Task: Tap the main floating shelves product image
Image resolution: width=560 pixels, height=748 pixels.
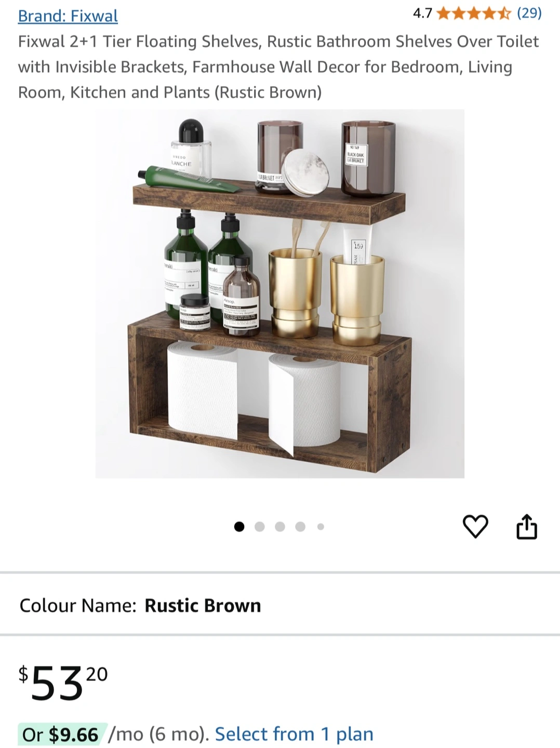Action: point(280,293)
